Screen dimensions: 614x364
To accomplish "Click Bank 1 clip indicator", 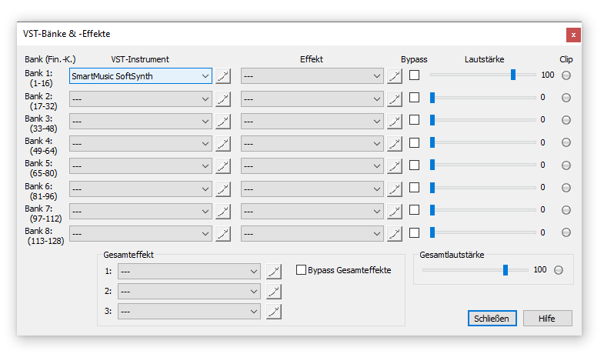I will pyautogui.click(x=566, y=75).
